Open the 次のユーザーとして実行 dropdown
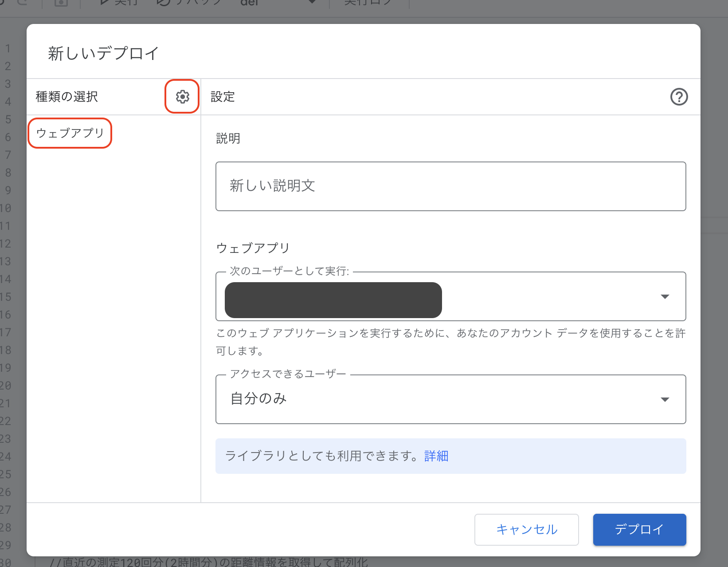This screenshot has width=728, height=567. click(x=450, y=296)
